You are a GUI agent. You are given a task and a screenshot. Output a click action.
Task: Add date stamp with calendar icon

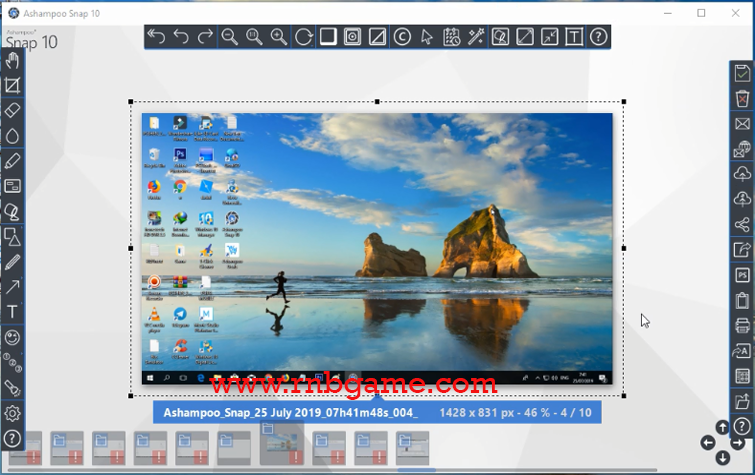[x=452, y=37]
